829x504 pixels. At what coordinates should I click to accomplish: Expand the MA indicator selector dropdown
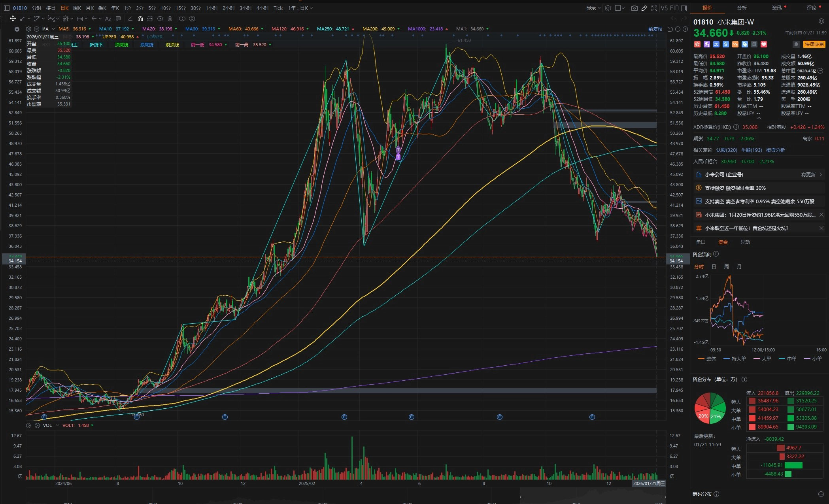pos(53,29)
